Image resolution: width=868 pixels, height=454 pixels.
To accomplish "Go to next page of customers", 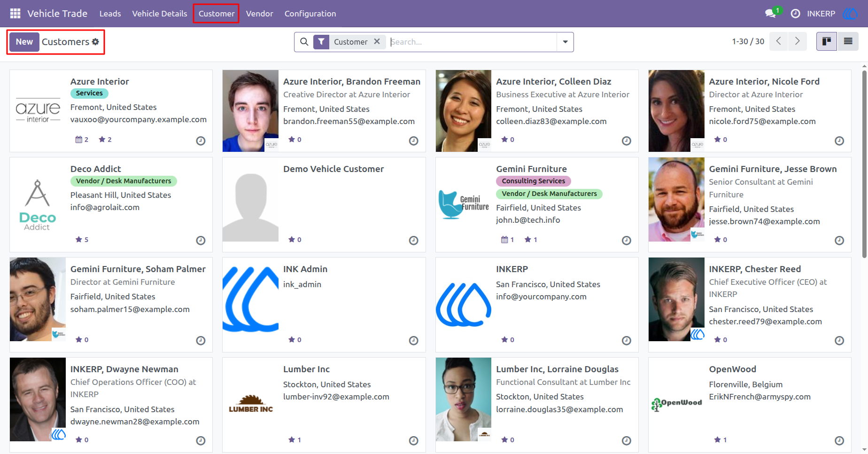I will coord(798,41).
